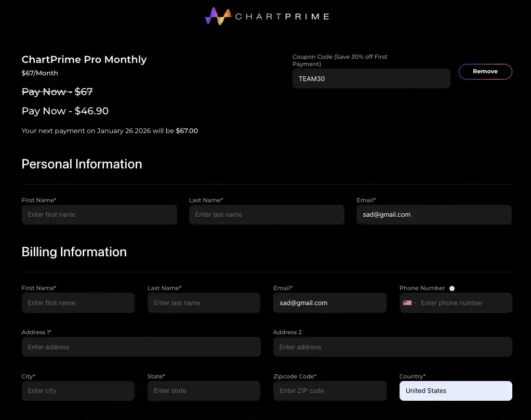The image size is (531, 420).
Task: Click into the Address 2 field
Action: [x=392, y=347]
